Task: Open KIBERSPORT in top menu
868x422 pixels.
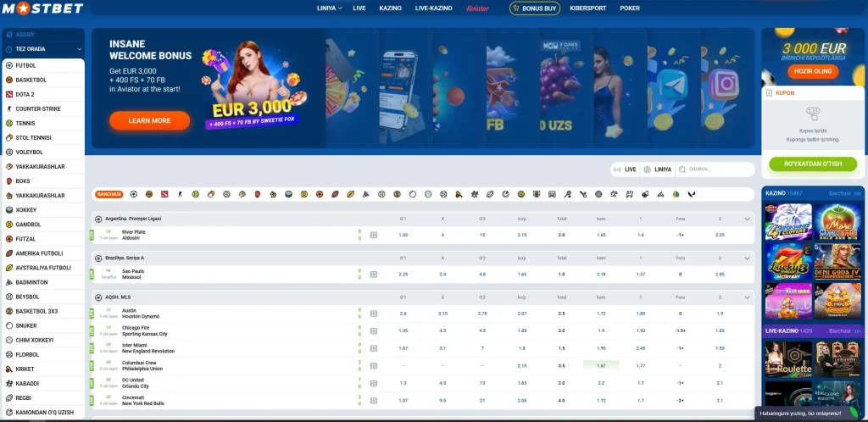Action: pyautogui.click(x=588, y=8)
